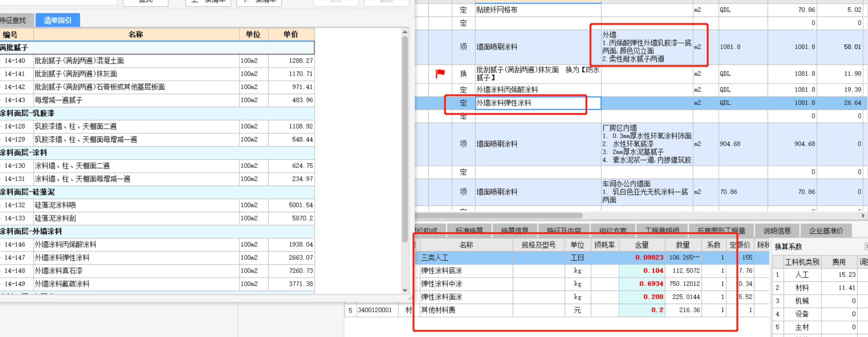
Task: Select quota 14-140 批刮腻子混凝土面
Action: 157,61
